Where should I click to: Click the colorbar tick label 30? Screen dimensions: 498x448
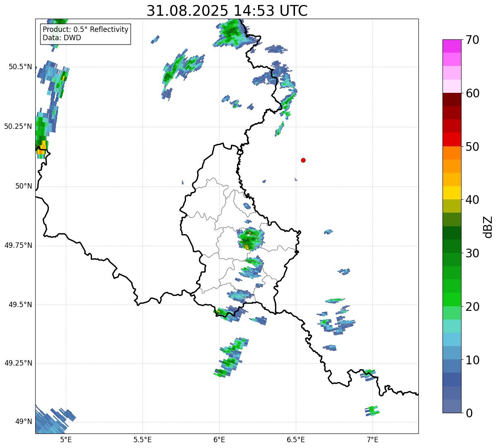click(472, 253)
